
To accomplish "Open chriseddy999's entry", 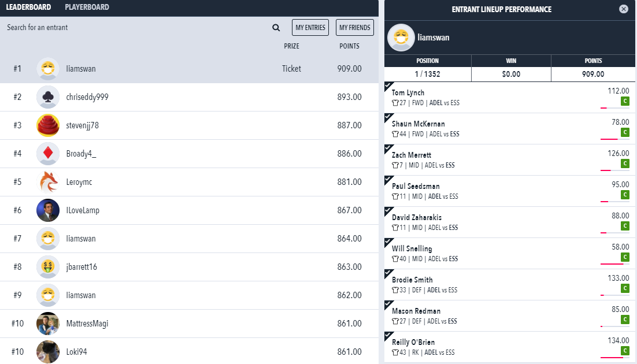I will point(190,97).
